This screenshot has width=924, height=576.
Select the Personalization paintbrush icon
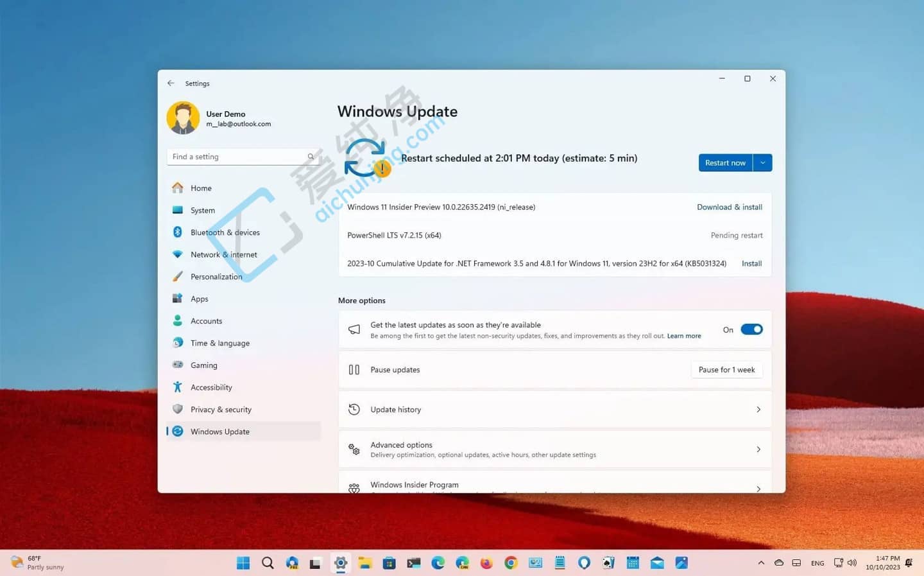[178, 276]
